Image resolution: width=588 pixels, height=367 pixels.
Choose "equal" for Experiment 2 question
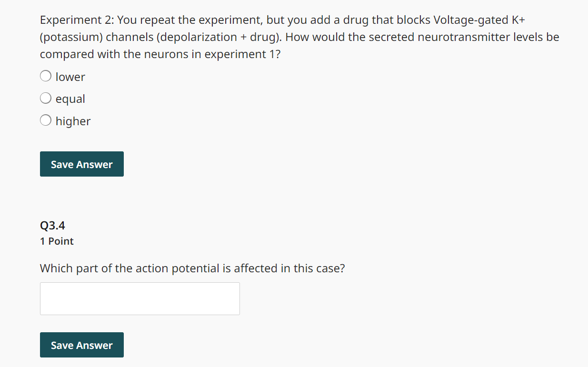click(x=45, y=98)
